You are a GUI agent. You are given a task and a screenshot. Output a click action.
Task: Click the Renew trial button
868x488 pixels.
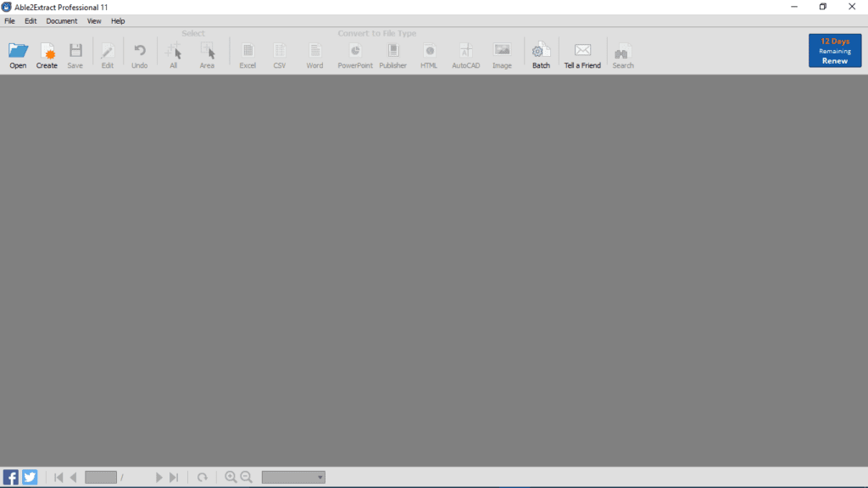(x=835, y=50)
